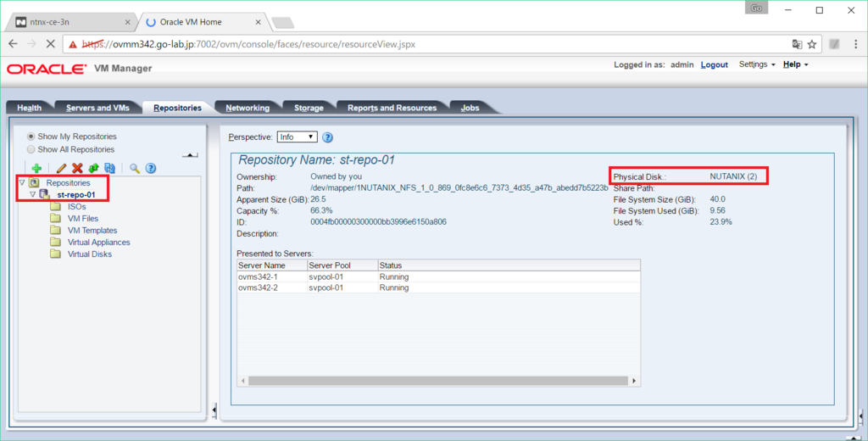Click the blue Refresh Repository icon
Viewport: 868px width, 441px height.
109,169
